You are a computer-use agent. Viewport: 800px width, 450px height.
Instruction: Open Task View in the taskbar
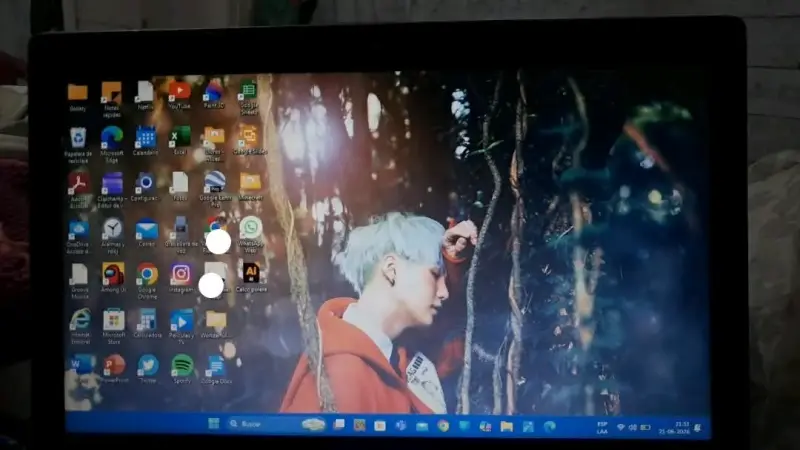pos(339,424)
